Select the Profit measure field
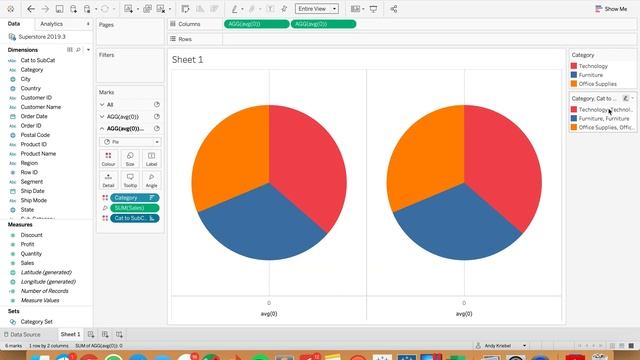 click(x=27, y=244)
